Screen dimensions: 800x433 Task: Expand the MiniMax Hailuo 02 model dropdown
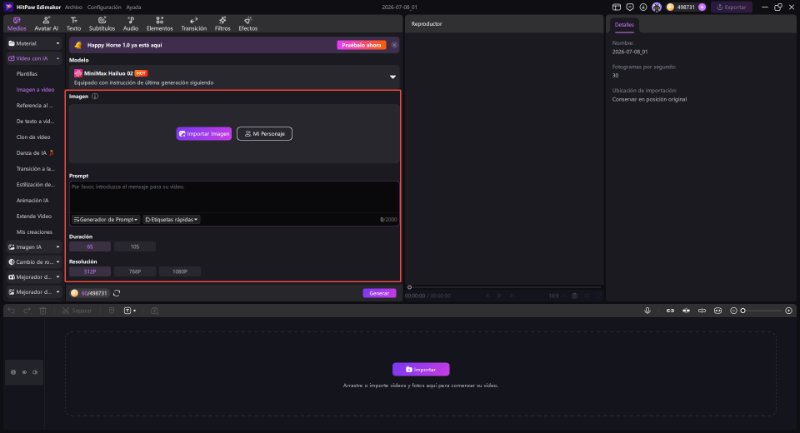392,77
